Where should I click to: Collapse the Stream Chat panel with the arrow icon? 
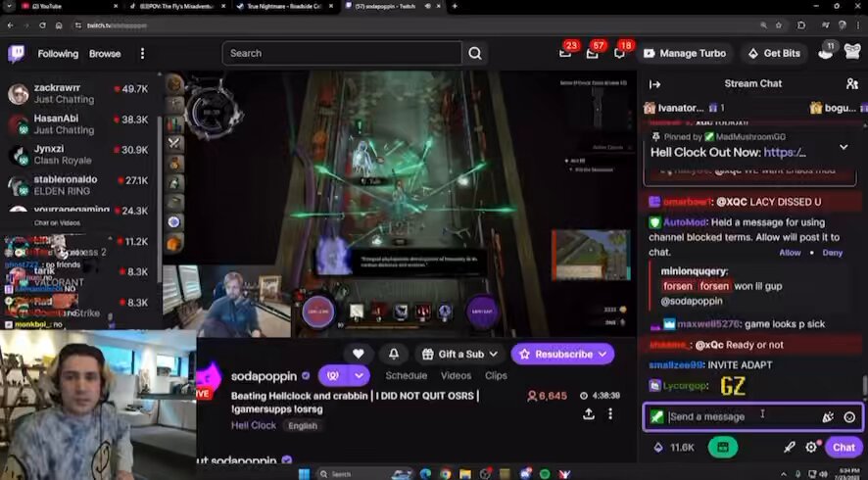[x=654, y=84]
